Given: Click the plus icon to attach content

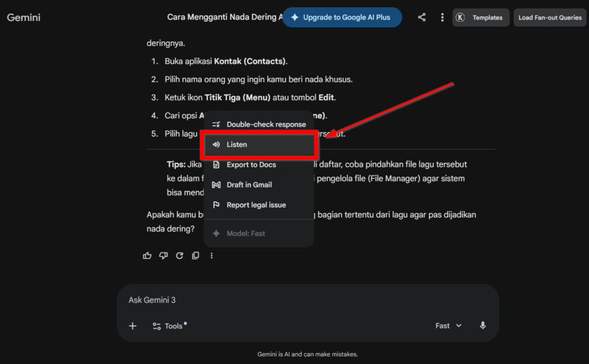Looking at the screenshot, I should [x=132, y=326].
